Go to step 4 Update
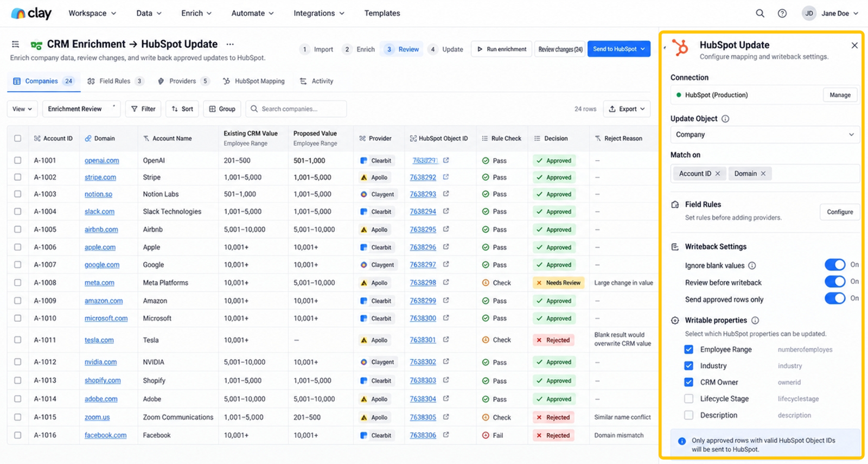Screen dimensions: 868x464 tap(446, 49)
